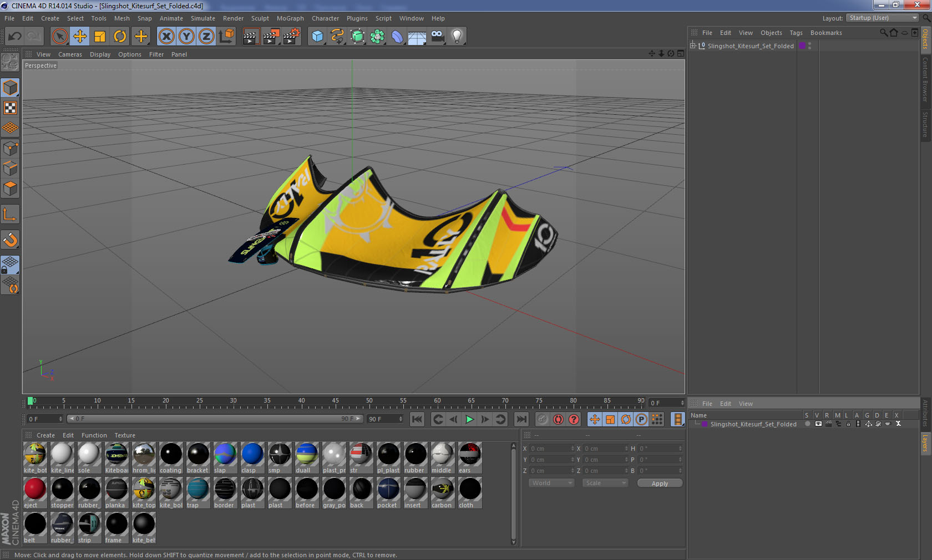Screen dimensions: 932x560
Task: Open the Sculpt menu
Action: point(260,18)
